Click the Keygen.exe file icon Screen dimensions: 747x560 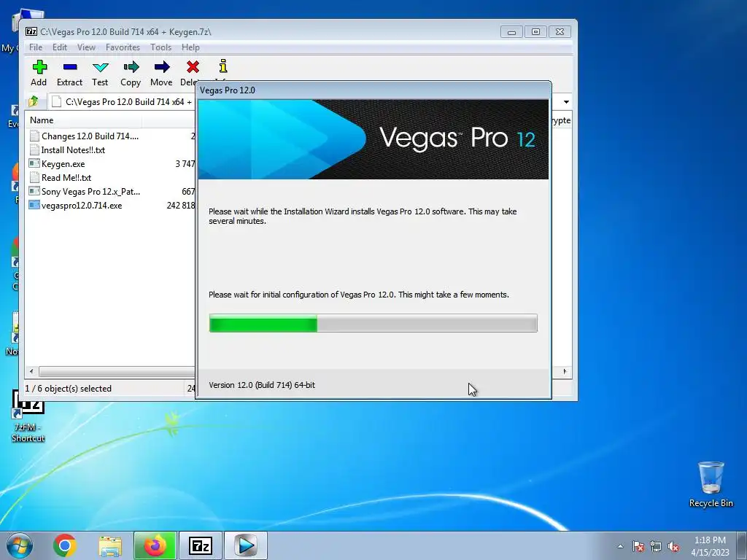(x=34, y=164)
